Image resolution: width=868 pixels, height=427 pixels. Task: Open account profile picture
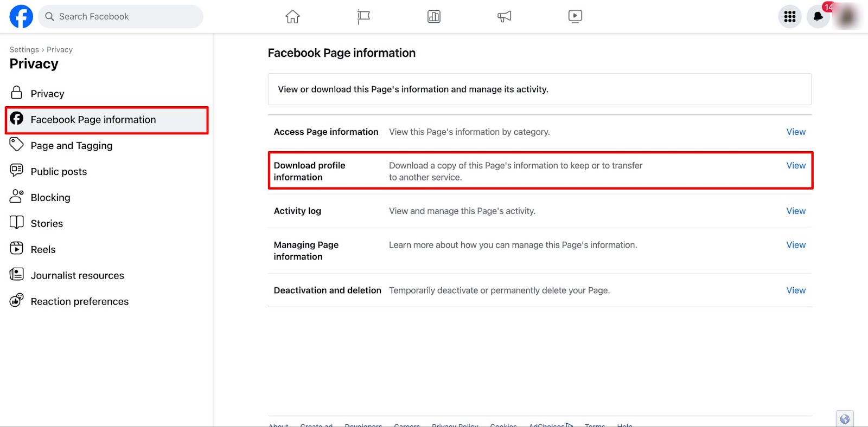(x=847, y=17)
